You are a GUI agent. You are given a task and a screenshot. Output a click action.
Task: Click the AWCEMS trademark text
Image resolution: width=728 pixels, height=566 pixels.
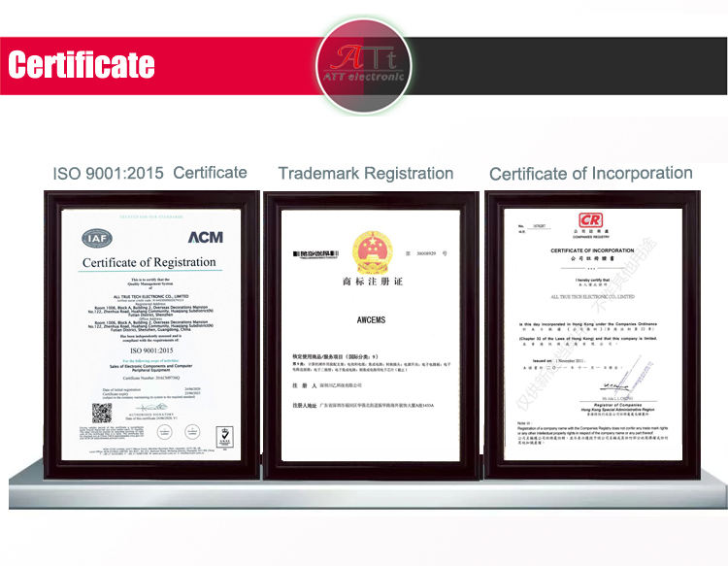(x=371, y=320)
